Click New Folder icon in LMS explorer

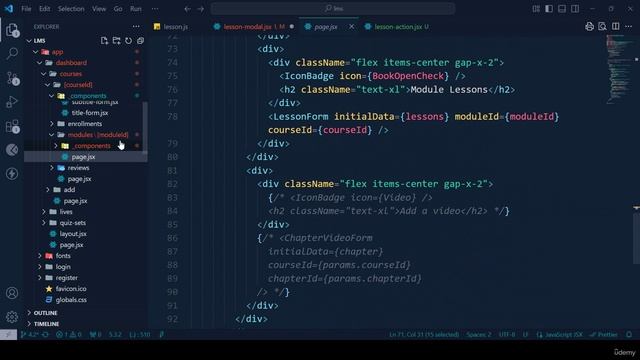(x=117, y=40)
